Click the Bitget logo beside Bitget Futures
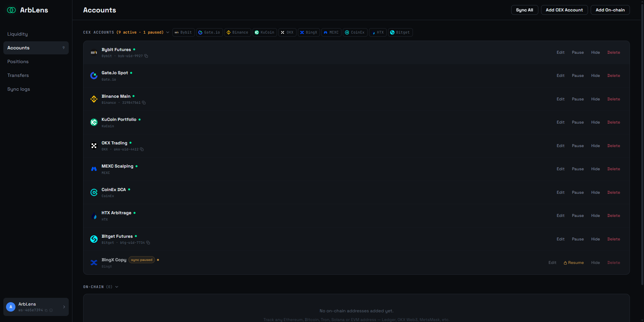The image size is (644, 322). click(x=94, y=239)
